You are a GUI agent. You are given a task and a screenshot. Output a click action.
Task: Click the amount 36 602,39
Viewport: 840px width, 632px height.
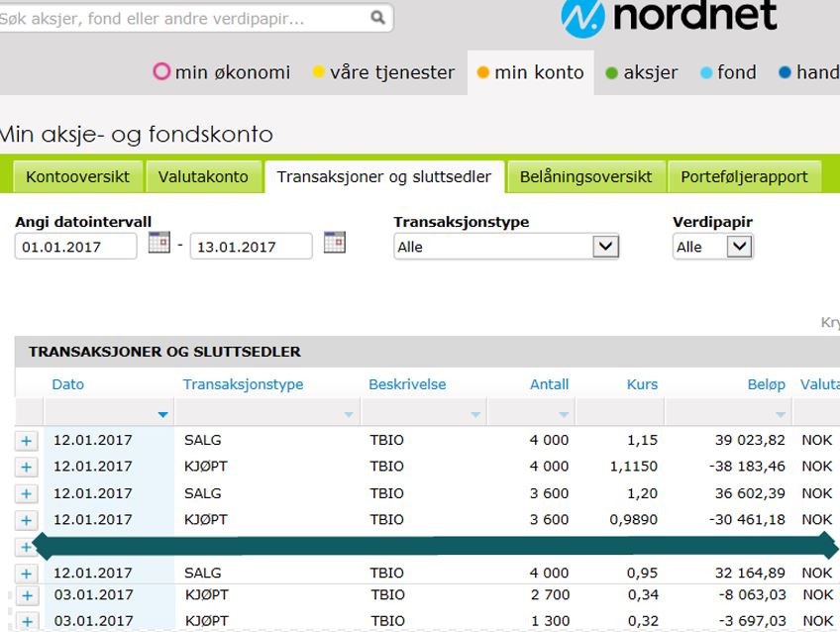[x=750, y=493]
